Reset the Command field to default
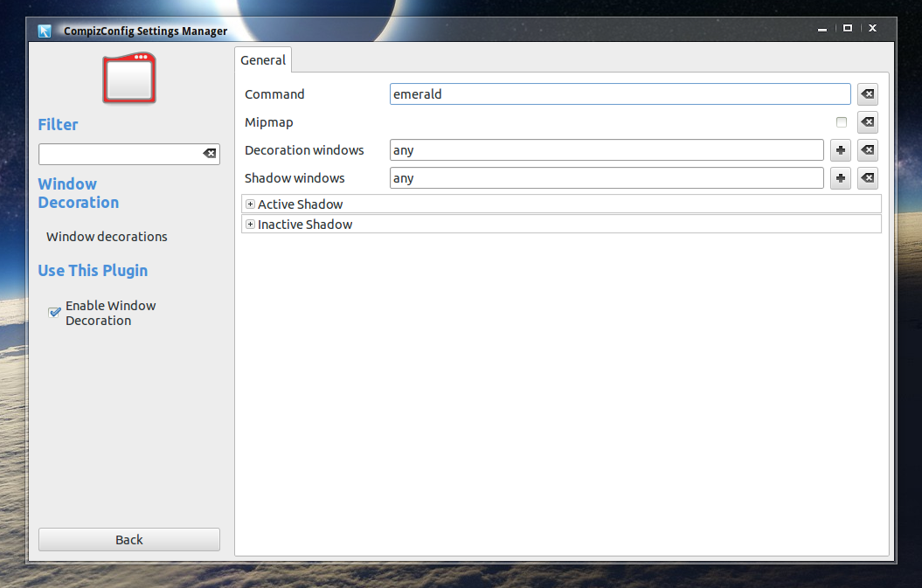The height and width of the screenshot is (588, 922). (867, 94)
